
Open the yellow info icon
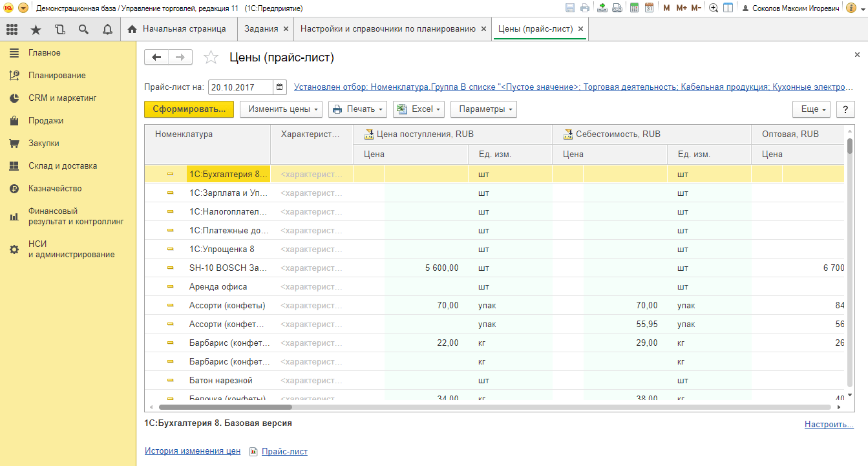point(851,8)
